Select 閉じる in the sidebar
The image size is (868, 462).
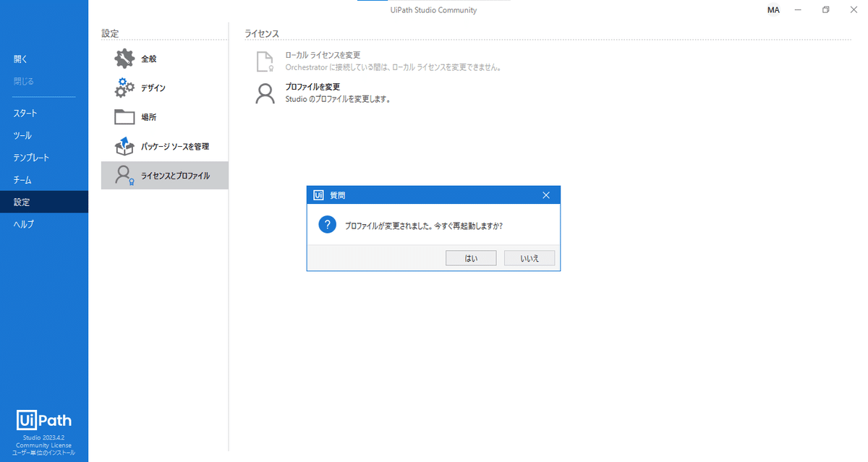(x=44, y=81)
